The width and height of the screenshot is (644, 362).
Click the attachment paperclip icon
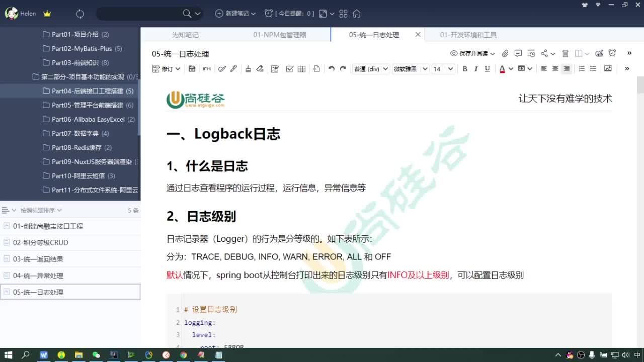tap(505, 53)
